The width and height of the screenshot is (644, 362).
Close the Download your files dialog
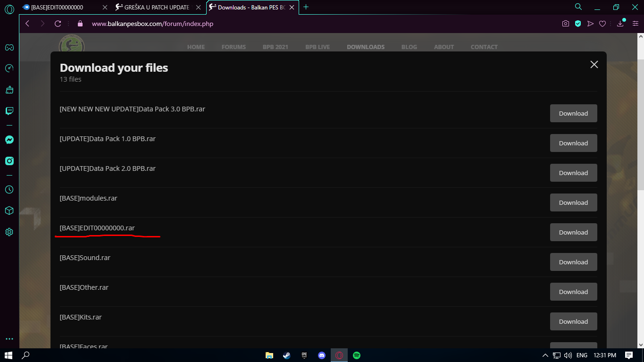click(594, 65)
